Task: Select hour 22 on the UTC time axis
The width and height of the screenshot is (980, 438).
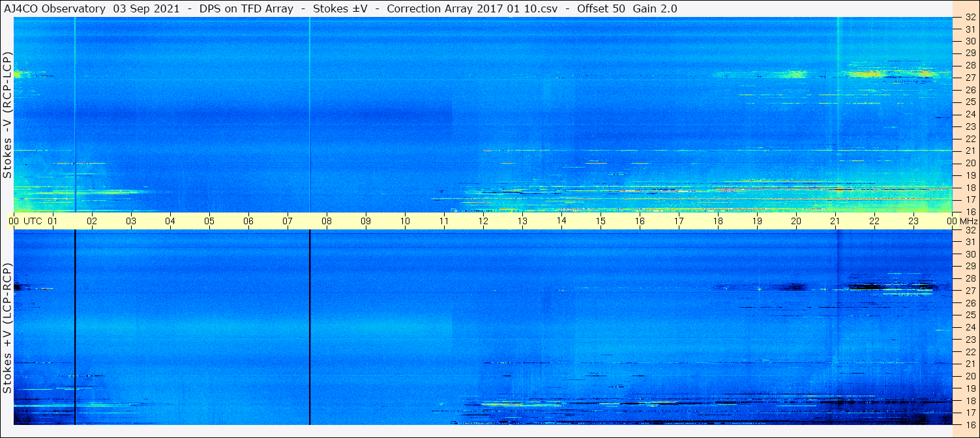Action: click(x=874, y=221)
